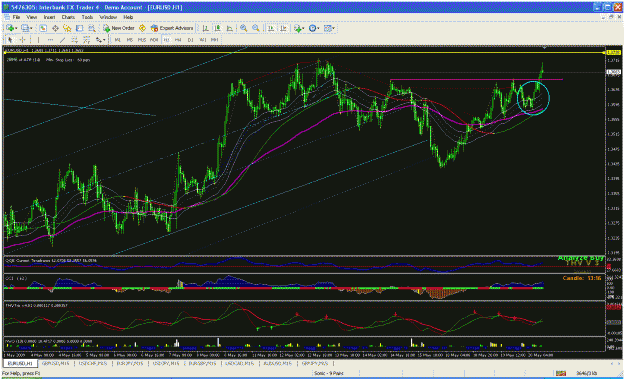The height and width of the screenshot is (379, 625).
Task: Open the File menu
Action: click(x=16, y=17)
